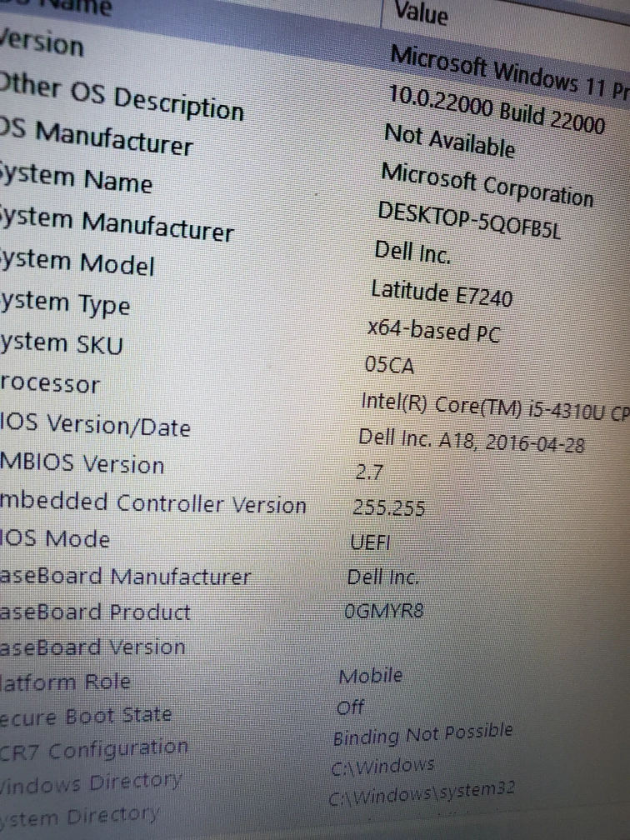Select the 2.7 SMBIOS value
Image resolution: width=630 pixels, height=840 pixels.
coord(369,472)
